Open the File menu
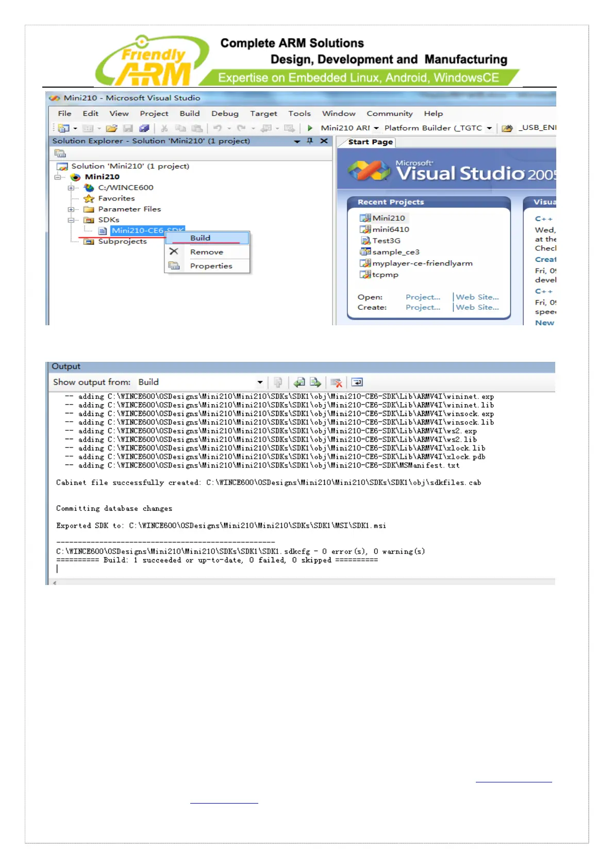This screenshot has width=614, height=868. [x=64, y=113]
